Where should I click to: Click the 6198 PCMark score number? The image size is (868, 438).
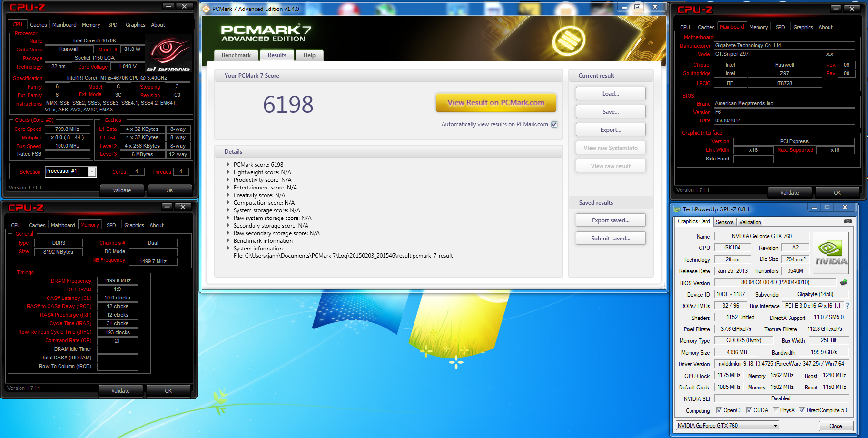[x=288, y=104]
